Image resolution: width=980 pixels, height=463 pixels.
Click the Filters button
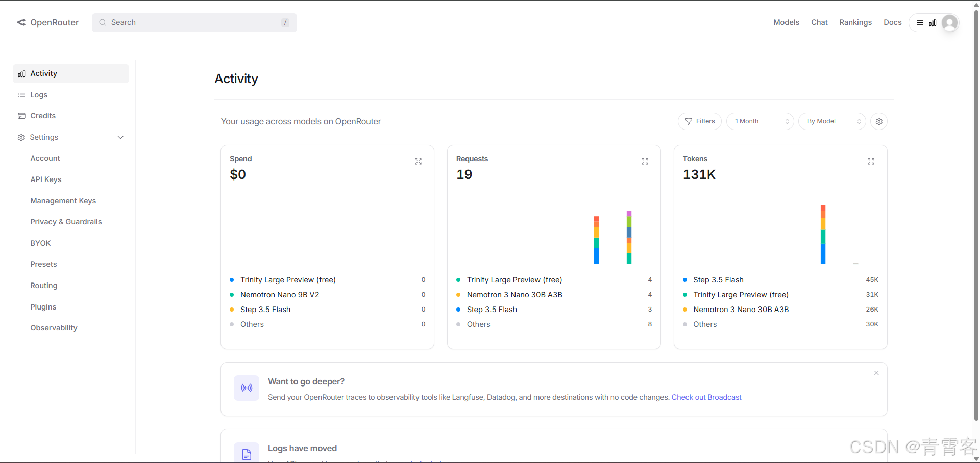click(700, 121)
